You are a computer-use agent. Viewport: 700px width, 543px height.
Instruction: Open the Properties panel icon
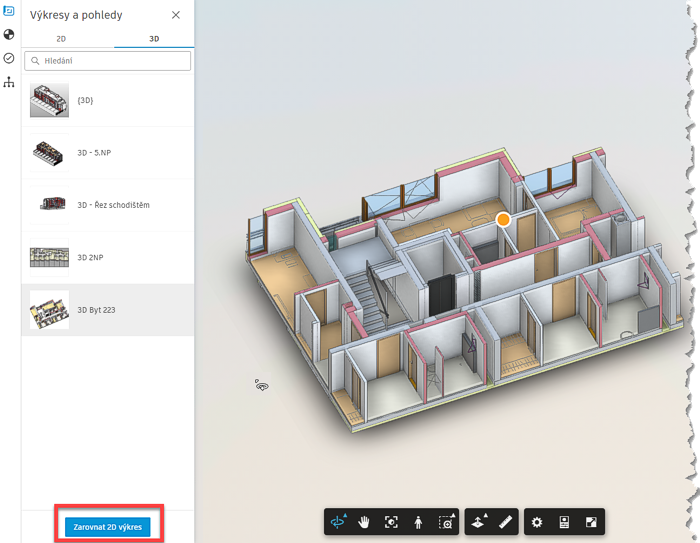[x=564, y=522]
